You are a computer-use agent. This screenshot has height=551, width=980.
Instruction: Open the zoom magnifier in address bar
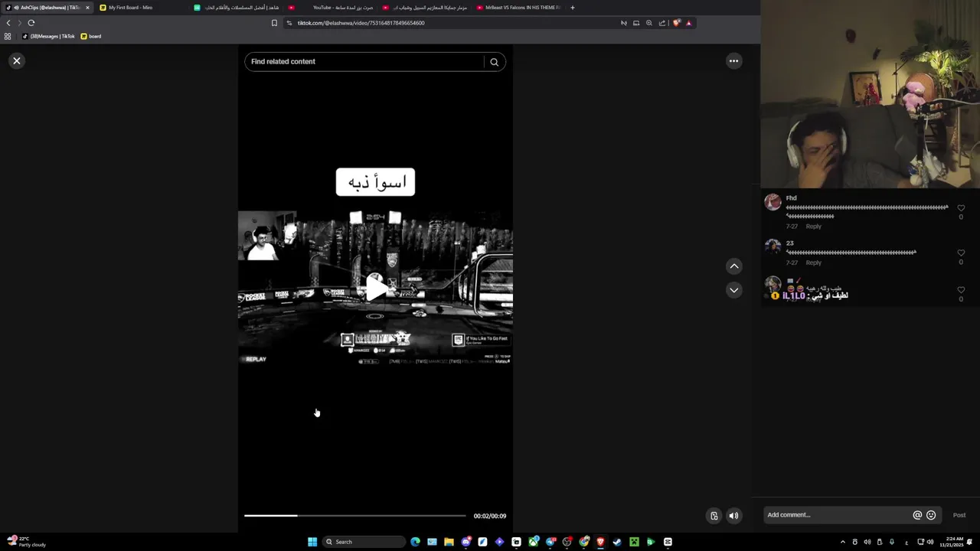(649, 23)
